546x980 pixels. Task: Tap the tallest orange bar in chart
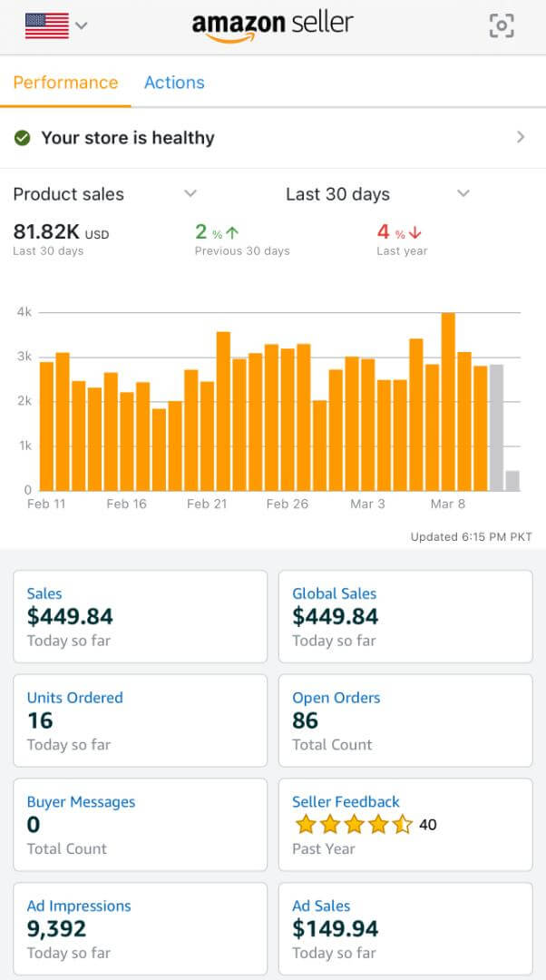(x=448, y=402)
